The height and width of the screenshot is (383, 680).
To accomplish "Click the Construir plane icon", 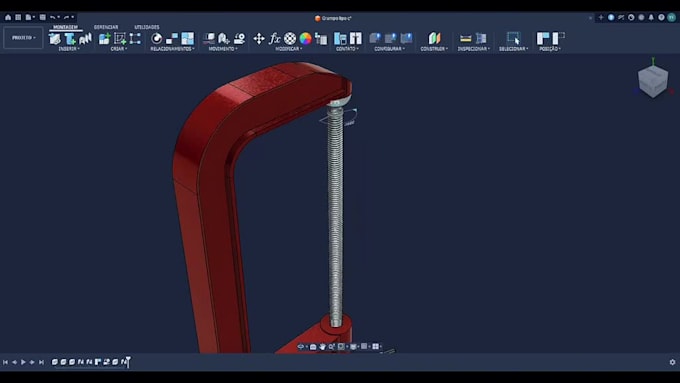I will point(434,39).
